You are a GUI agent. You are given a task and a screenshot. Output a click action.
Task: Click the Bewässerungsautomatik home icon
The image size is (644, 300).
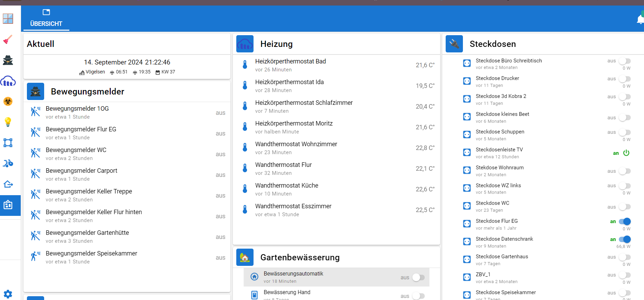click(254, 277)
